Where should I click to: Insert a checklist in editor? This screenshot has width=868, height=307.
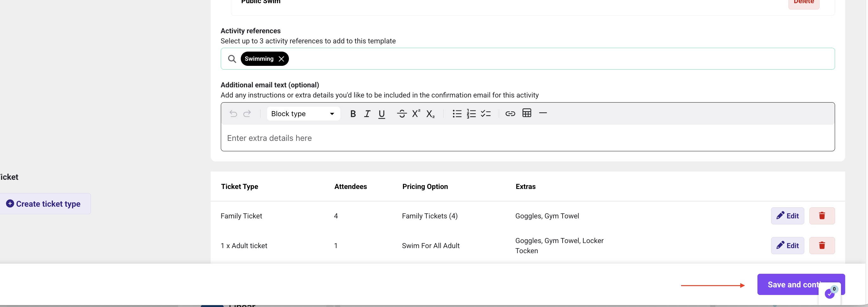pyautogui.click(x=486, y=114)
